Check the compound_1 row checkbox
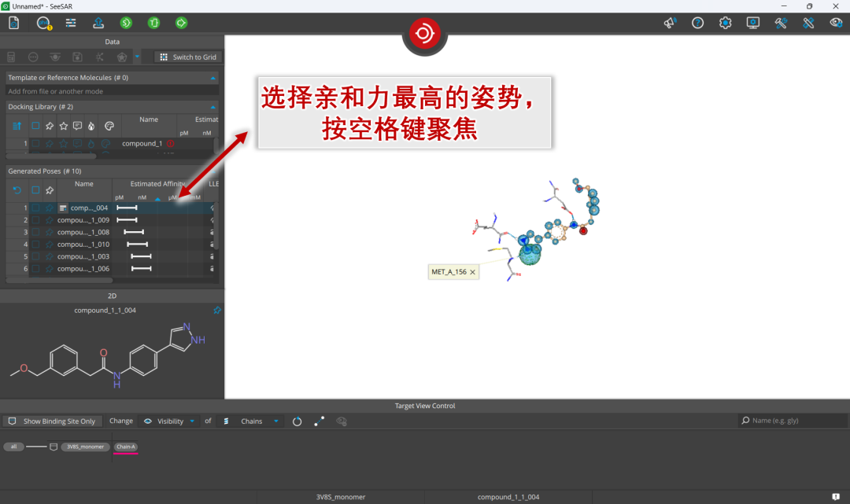 35,143
